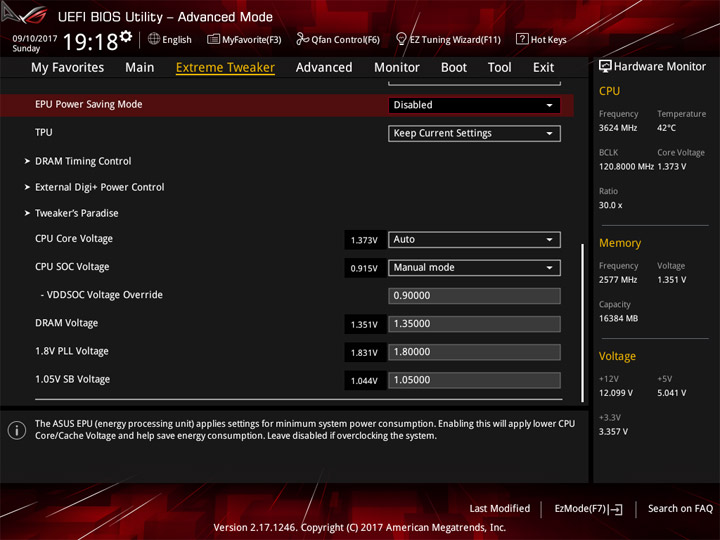Viewport: 720px width, 540px height.
Task: Switch to My Favorites tab
Action: (68, 68)
